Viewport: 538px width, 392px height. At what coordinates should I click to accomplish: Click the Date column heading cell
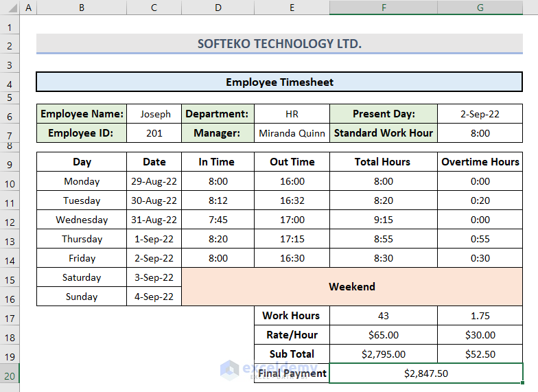[154, 162]
